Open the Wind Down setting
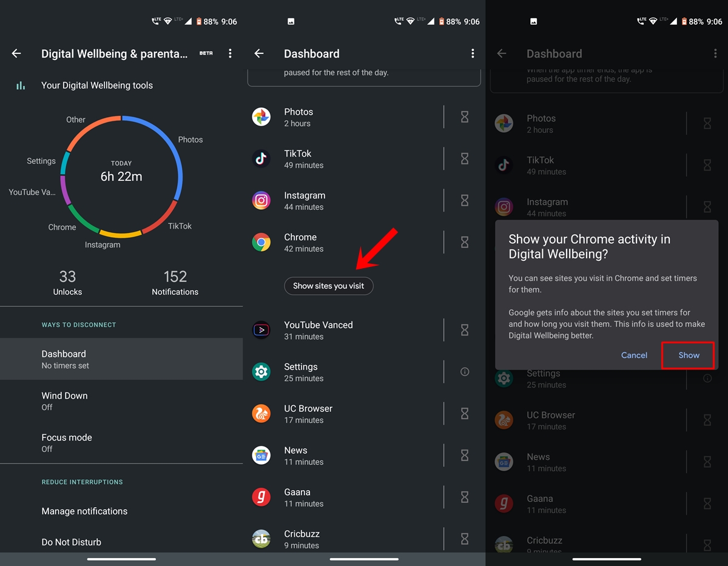The height and width of the screenshot is (566, 728). (121, 401)
